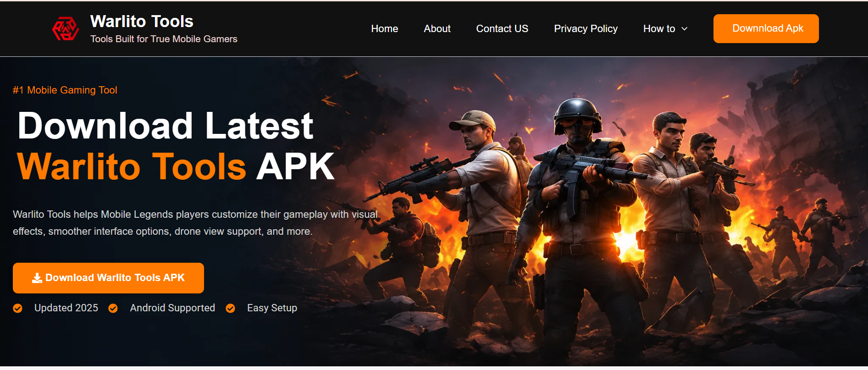Click the checkmark icon beside Android Supported

pos(113,308)
